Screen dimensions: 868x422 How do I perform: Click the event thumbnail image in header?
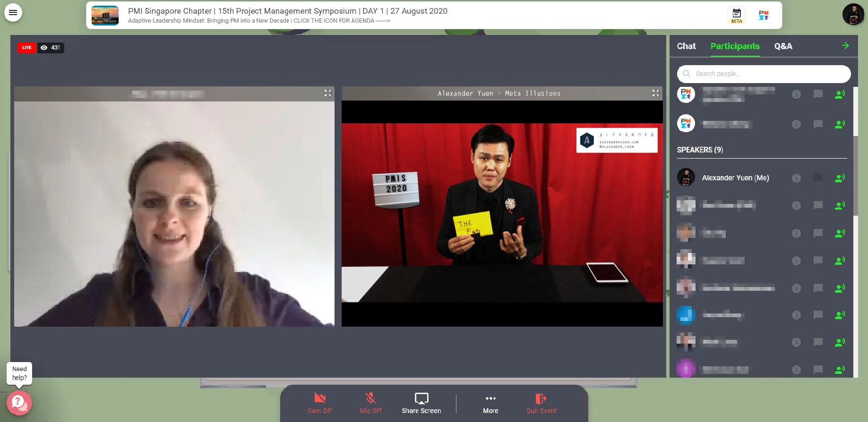(x=105, y=15)
